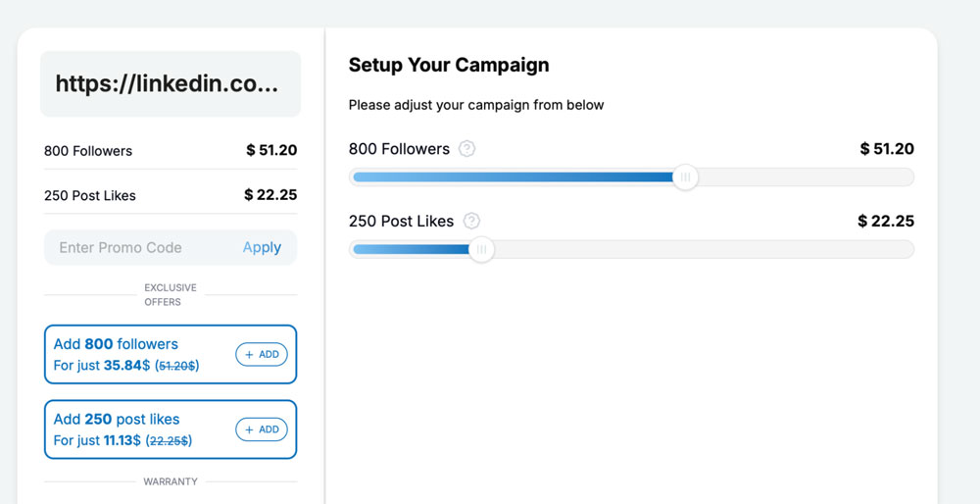980x504 pixels.
Task: Apply the promo code
Action: 262,248
